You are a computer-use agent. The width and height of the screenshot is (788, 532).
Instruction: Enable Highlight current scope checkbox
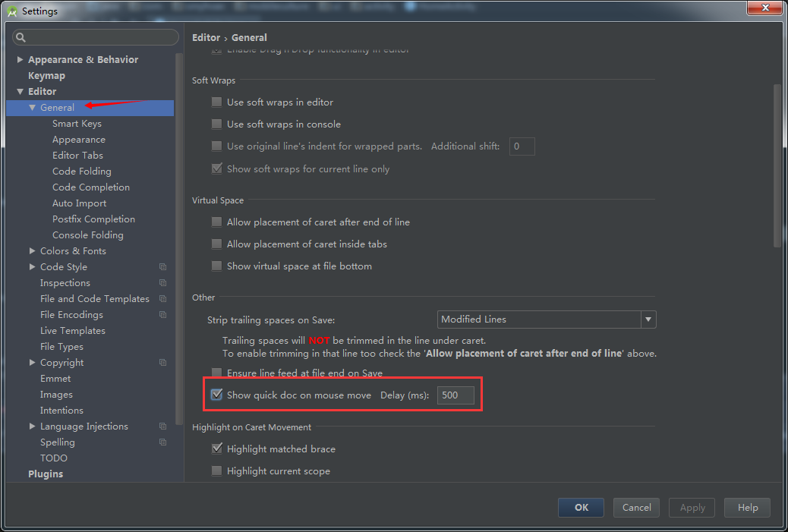[x=216, y=471]
